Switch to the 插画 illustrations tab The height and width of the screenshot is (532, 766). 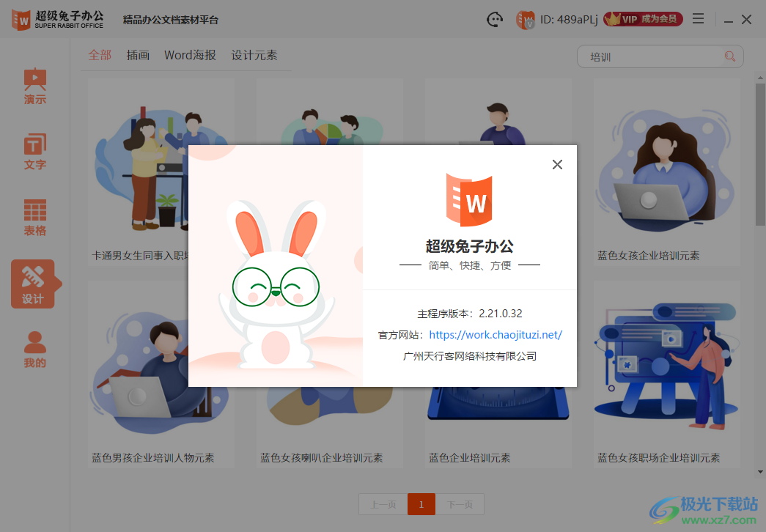tap(138, 54)
